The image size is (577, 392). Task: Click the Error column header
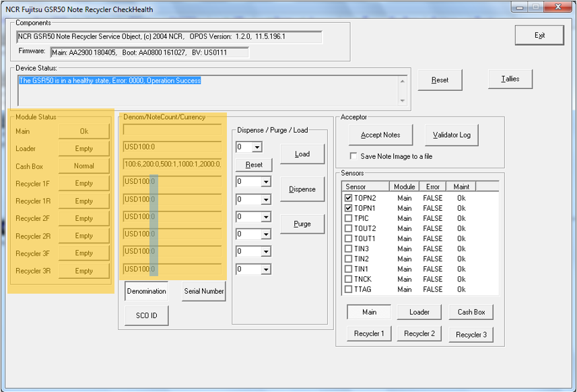(x=433, y=187)
